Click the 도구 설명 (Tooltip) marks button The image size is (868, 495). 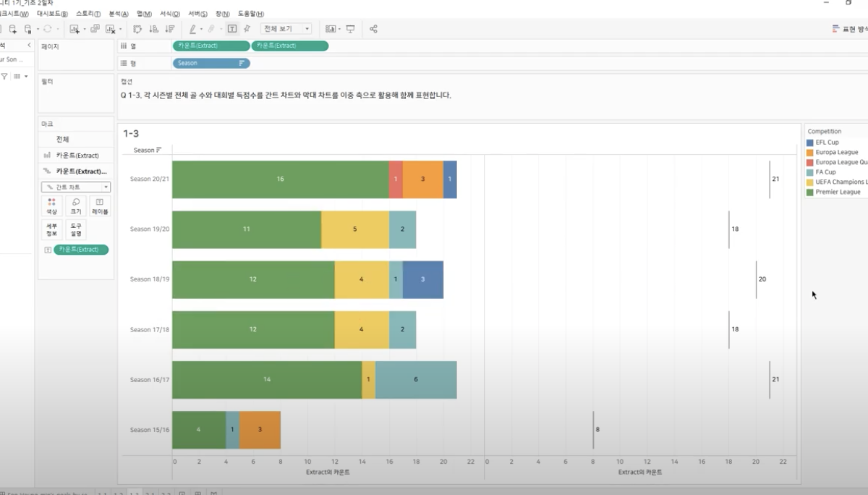tap(75, 229)
